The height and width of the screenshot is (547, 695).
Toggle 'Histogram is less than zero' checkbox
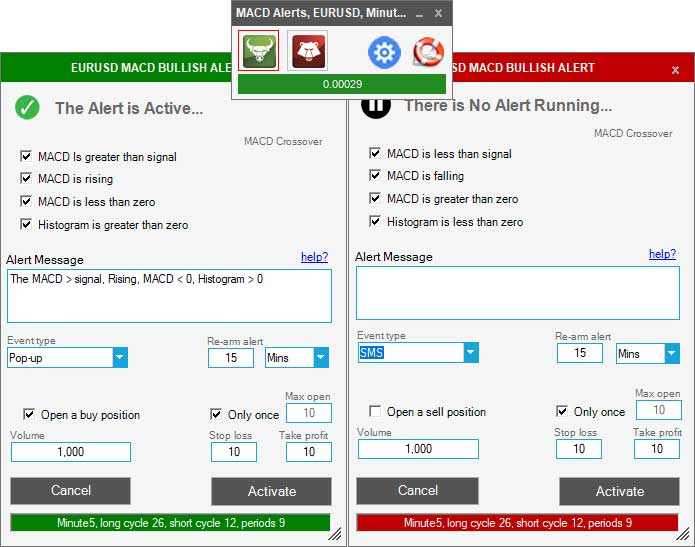(375, 221)
